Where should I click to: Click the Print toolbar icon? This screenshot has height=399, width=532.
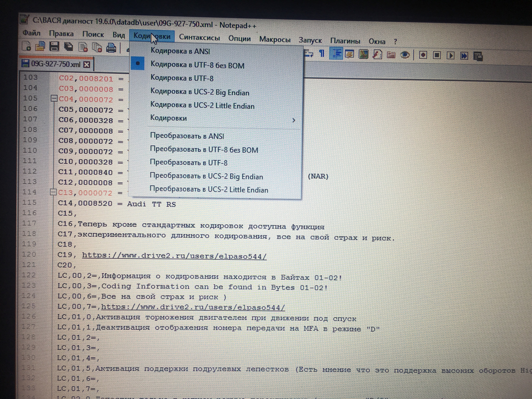111,48
